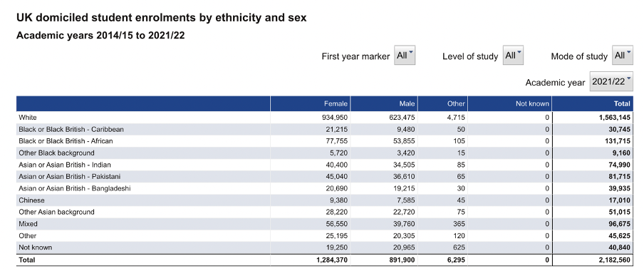Open the First year marker dropdown
644x271 pixels.
tap(405, 56)
